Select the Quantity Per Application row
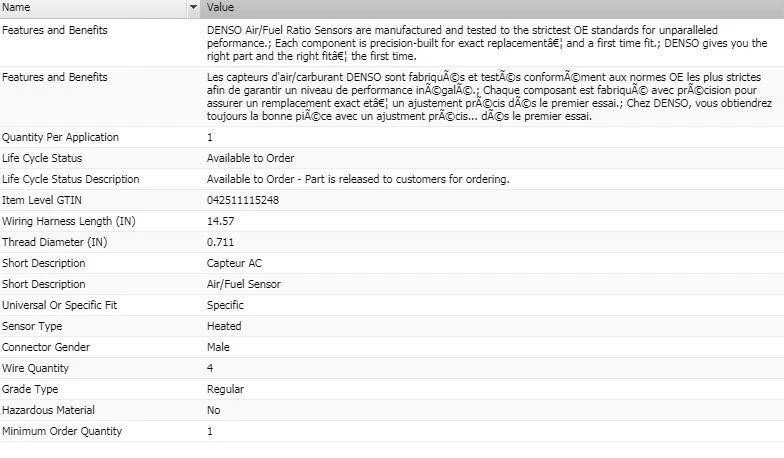Viewport: 784px width, 458px height. 392,137
